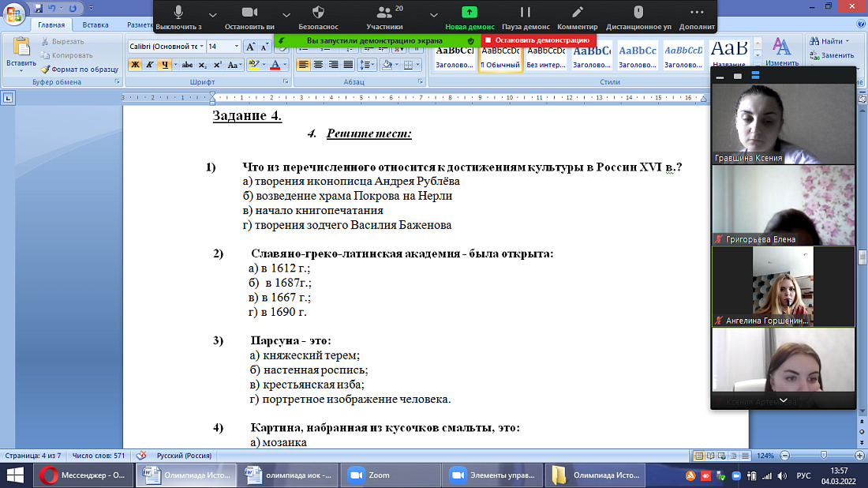
Task: Select the Главная ribbon tab
Action: (51, 25)
